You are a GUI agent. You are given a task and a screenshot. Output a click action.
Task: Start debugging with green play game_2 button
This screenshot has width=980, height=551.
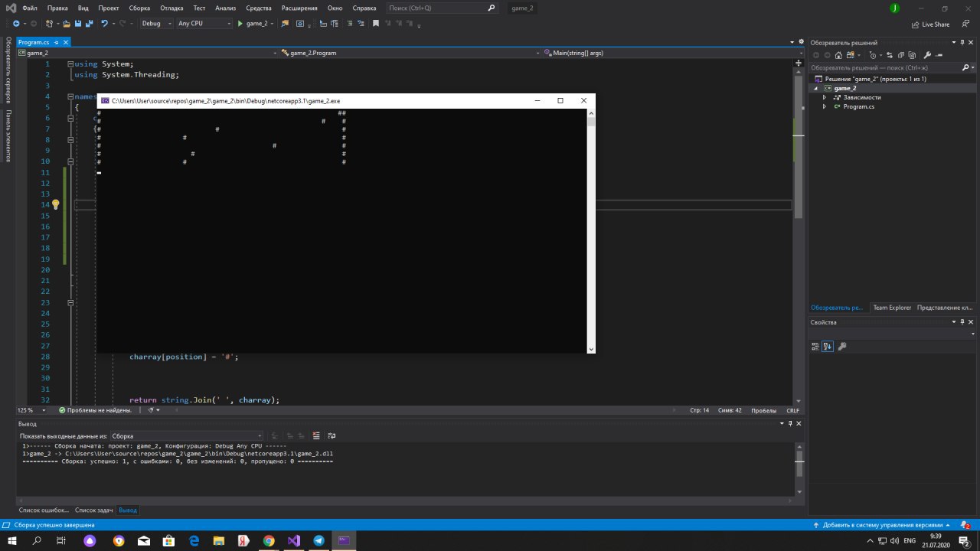pos(256,24)
